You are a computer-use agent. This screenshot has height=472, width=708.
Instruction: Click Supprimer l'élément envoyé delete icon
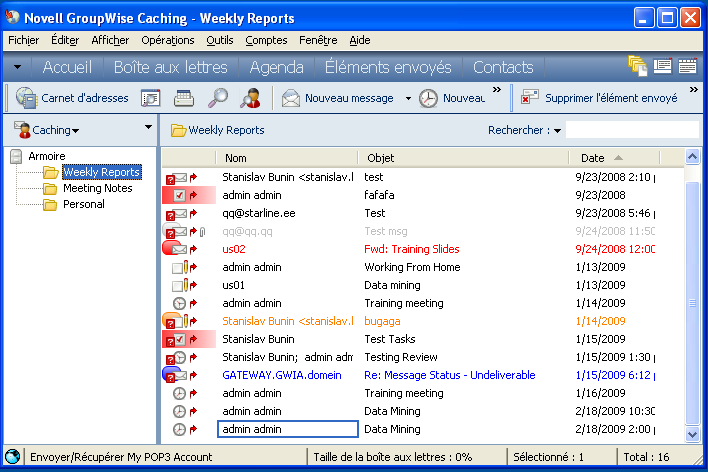coord(530,97)
